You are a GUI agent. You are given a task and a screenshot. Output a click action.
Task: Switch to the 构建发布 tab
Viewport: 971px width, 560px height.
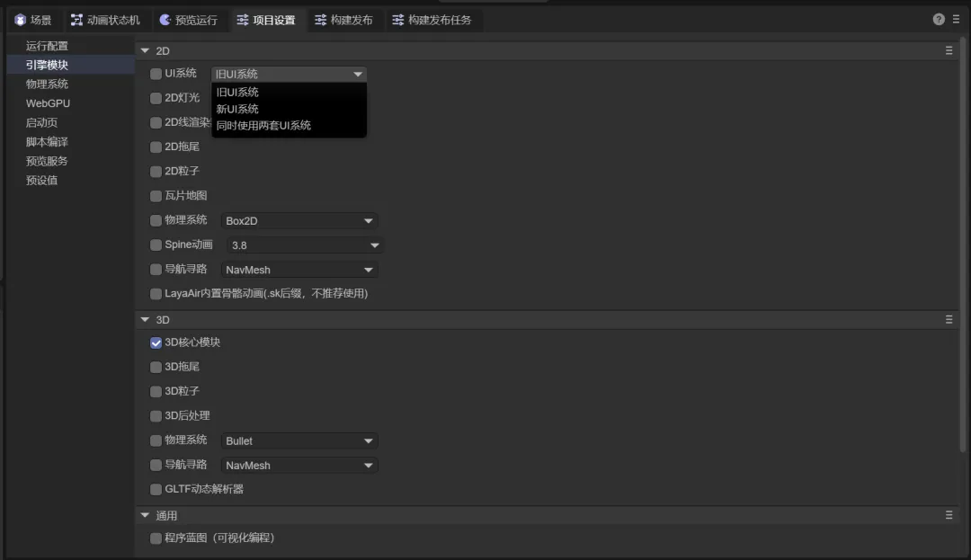coord(343,21)
